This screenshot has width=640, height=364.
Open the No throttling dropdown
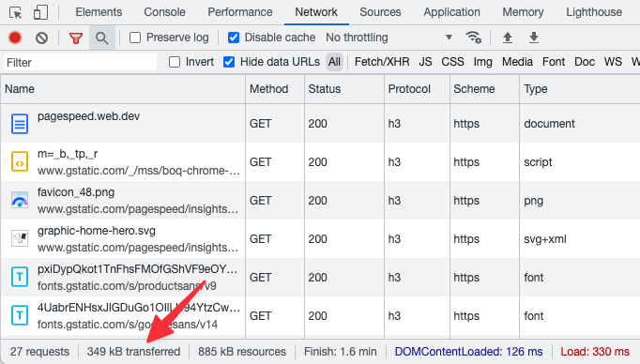coord(389,38)
